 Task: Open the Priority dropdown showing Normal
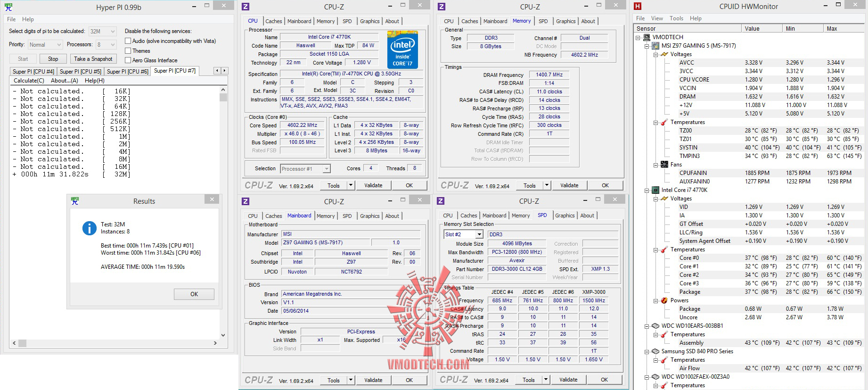click(x=45, y=45)
